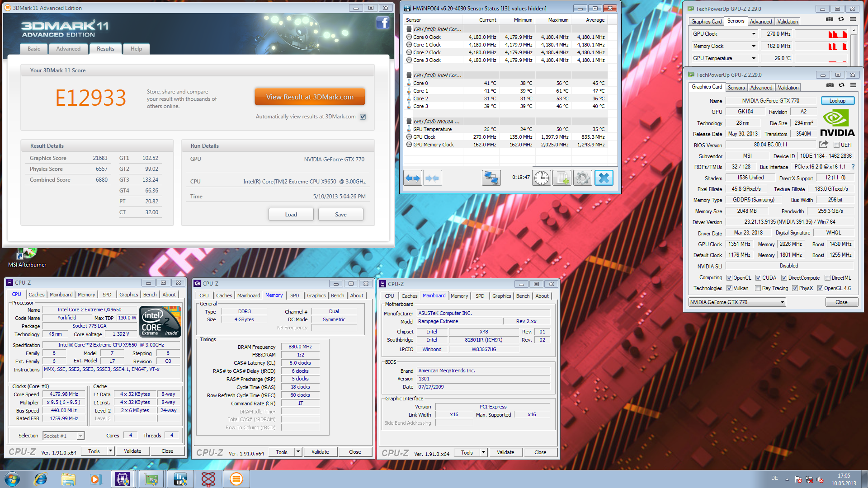Open Tools dropdown arrow in CPU-Z CPU window
The width and height of the screenshot is (868, 488).
point(110,451)
